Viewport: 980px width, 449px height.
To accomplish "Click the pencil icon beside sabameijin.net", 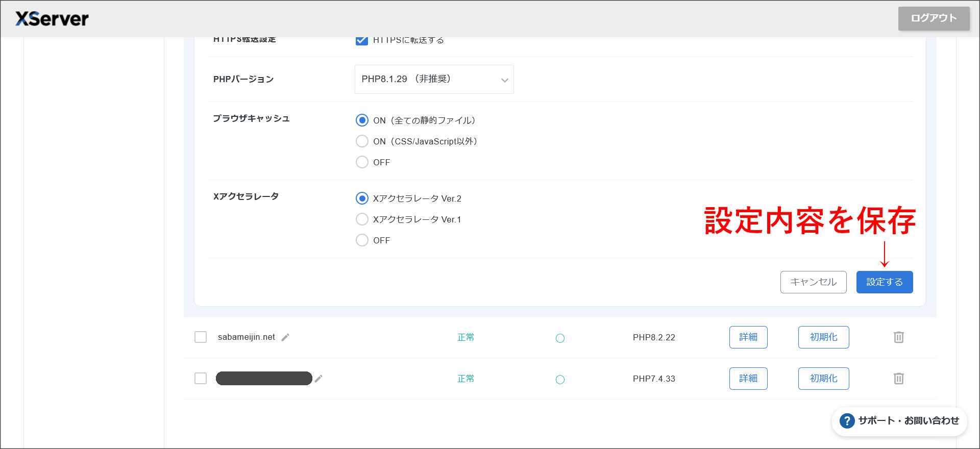I will [x=285, y=337].
